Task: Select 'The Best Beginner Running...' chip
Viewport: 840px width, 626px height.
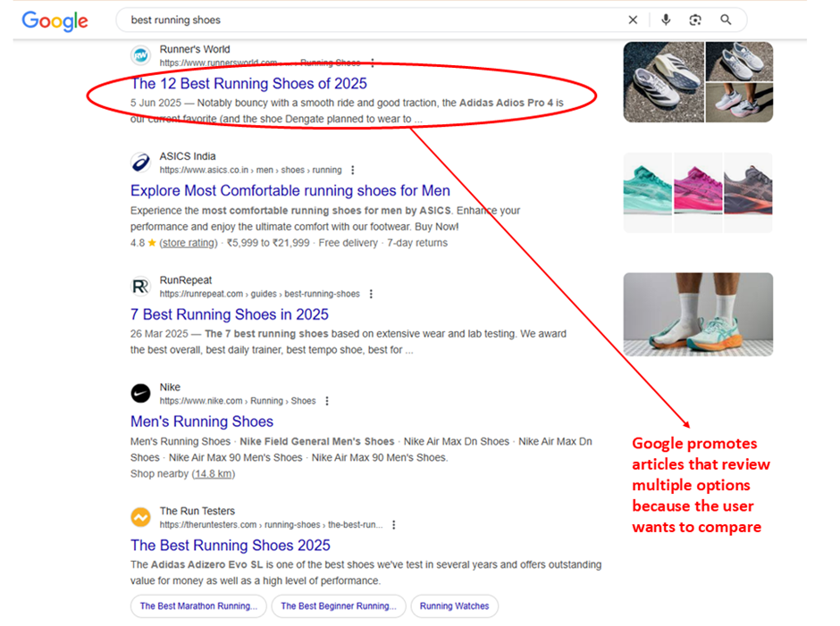Action: tap(339, 606)
